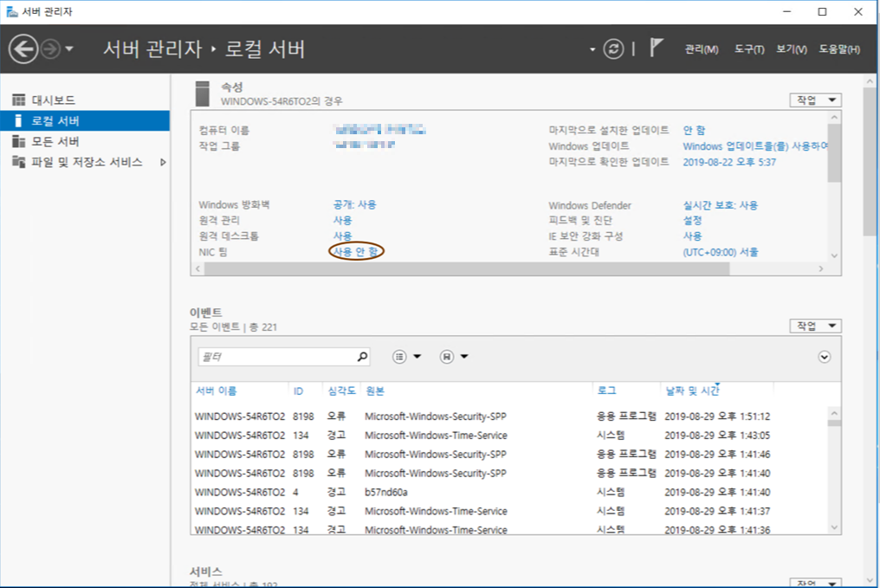Refresh the Server Manager view
The width and height of the screenshot is (880, 588).
click(613, 49)
